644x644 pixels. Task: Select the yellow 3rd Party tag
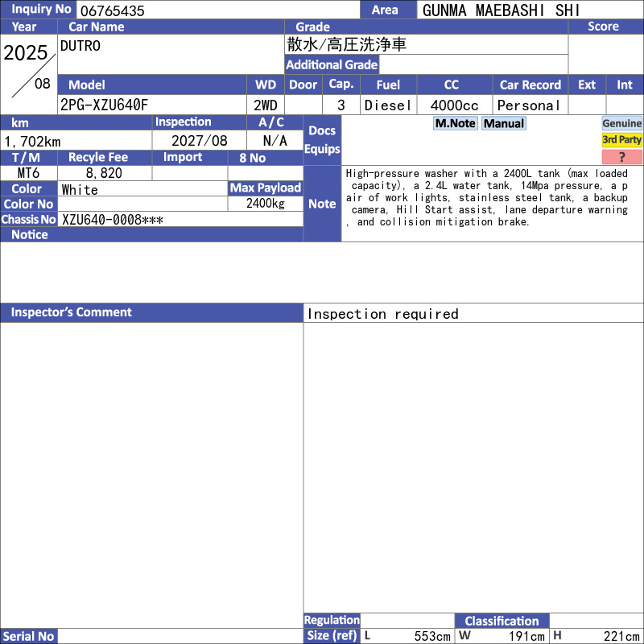tap(621, 139)
